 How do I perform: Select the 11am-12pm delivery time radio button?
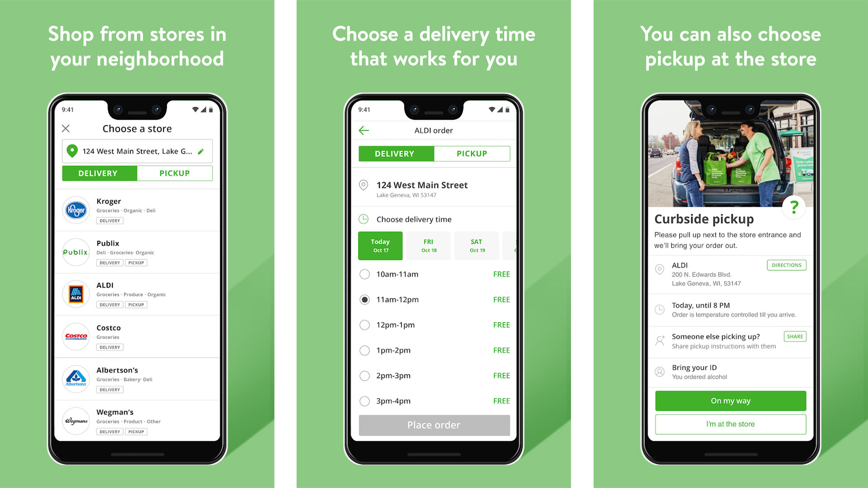pyautogui.click(x=364, y=300)
